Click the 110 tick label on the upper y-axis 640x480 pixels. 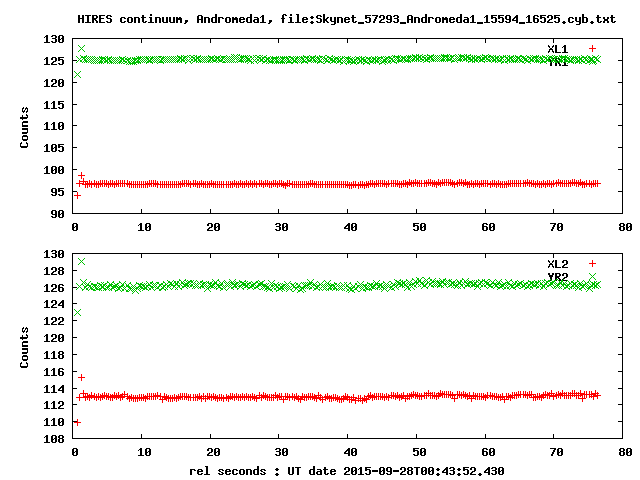point(54,127)
